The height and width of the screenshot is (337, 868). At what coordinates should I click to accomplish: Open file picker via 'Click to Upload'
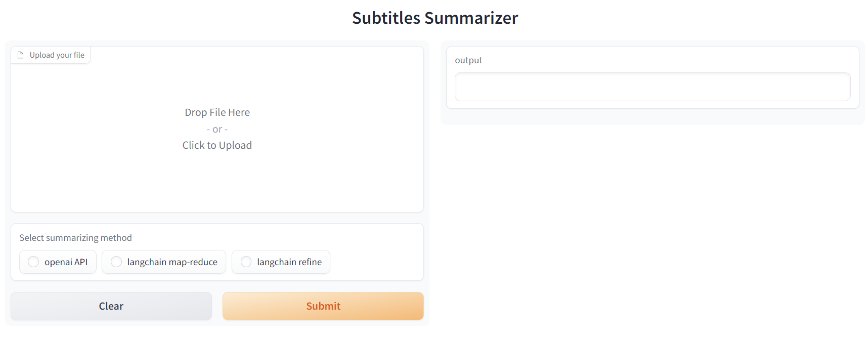pyautogui.click(x=217, y=145)
